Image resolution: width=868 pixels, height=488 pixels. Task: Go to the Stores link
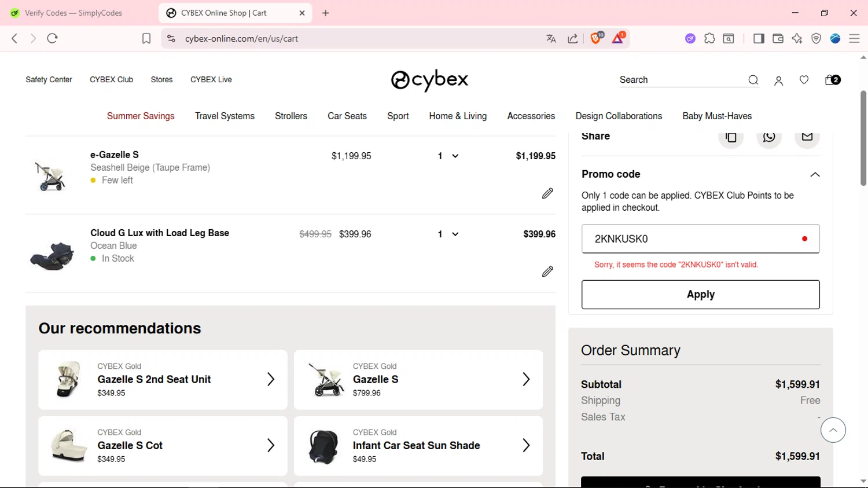coord(161,80)
